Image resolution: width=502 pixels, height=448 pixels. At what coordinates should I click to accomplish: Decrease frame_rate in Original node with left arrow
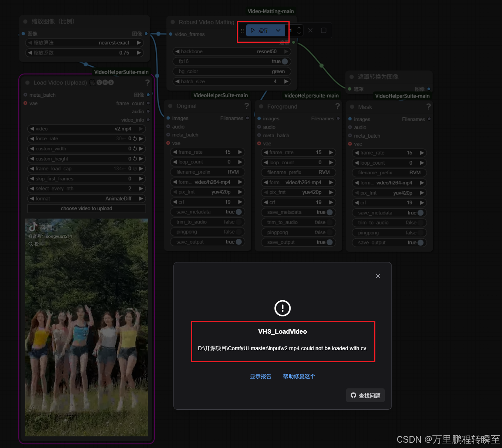tap(175, 152)
